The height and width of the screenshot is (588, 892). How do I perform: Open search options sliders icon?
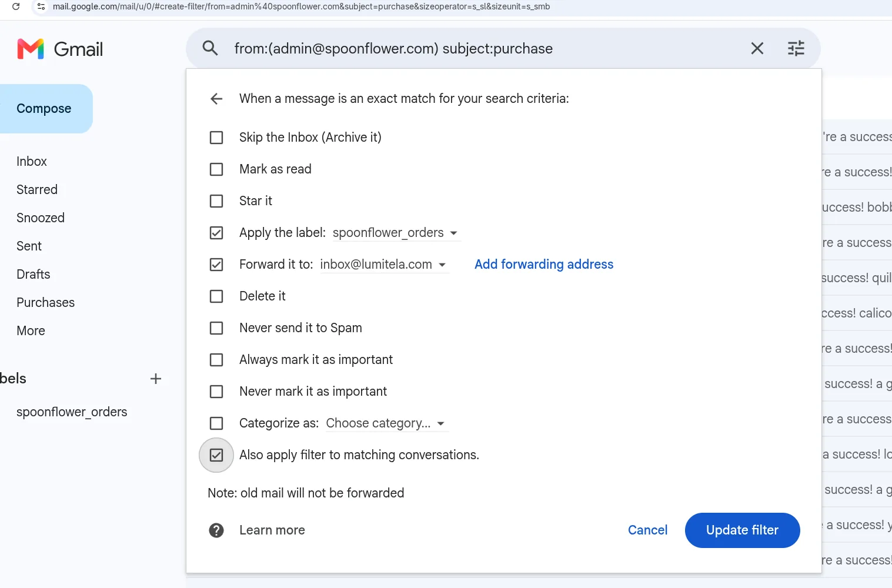(x=796, y=48)
